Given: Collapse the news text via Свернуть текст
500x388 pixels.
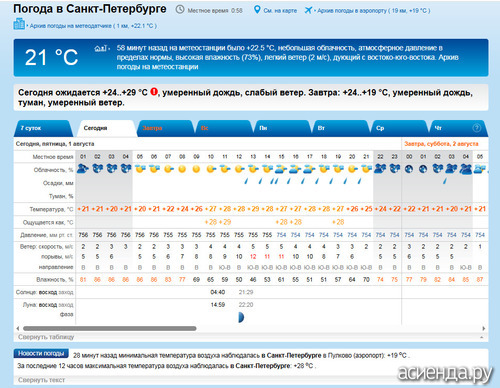Looking at the screenshot, I should point(41,380).
